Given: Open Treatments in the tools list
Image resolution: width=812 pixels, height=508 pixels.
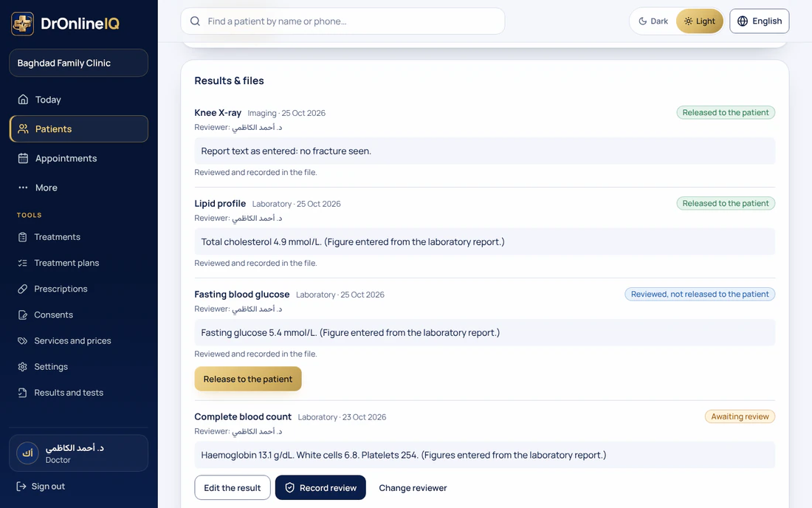Looking at the screenshot, I should pos(79,237).
